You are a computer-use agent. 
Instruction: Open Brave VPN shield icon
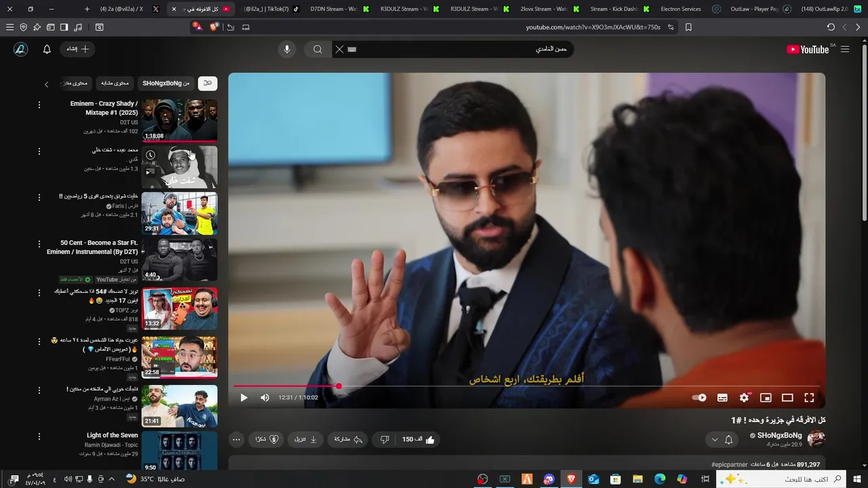point(23,27)
